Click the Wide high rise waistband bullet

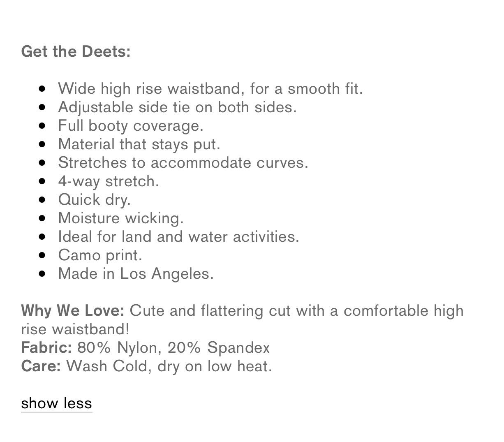coord(210,88)
